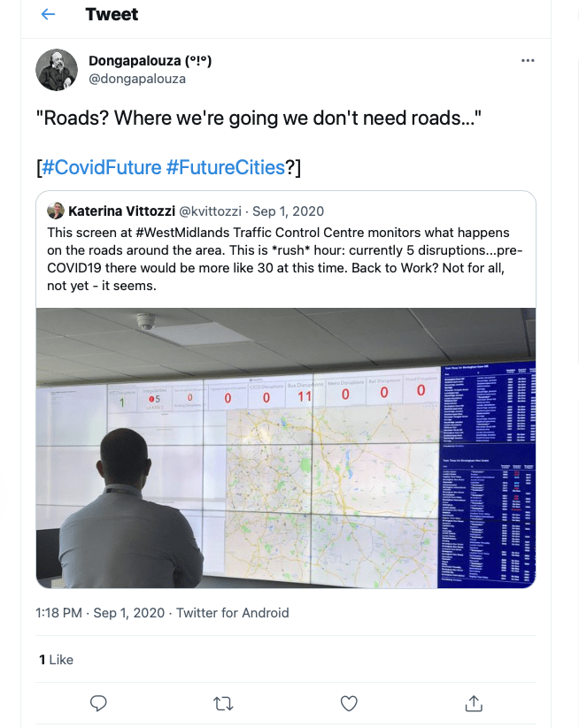Open the three-dot more options menu
The height and width of the screenshot is (728, 579).
(x=528, y=61)
